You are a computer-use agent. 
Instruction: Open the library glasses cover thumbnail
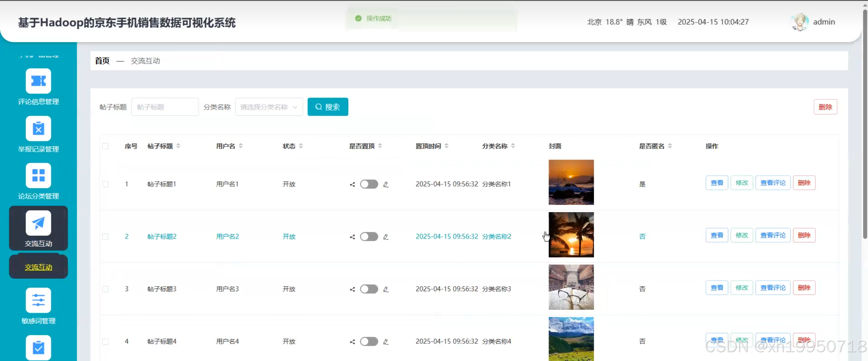click(x=571, y=287)
